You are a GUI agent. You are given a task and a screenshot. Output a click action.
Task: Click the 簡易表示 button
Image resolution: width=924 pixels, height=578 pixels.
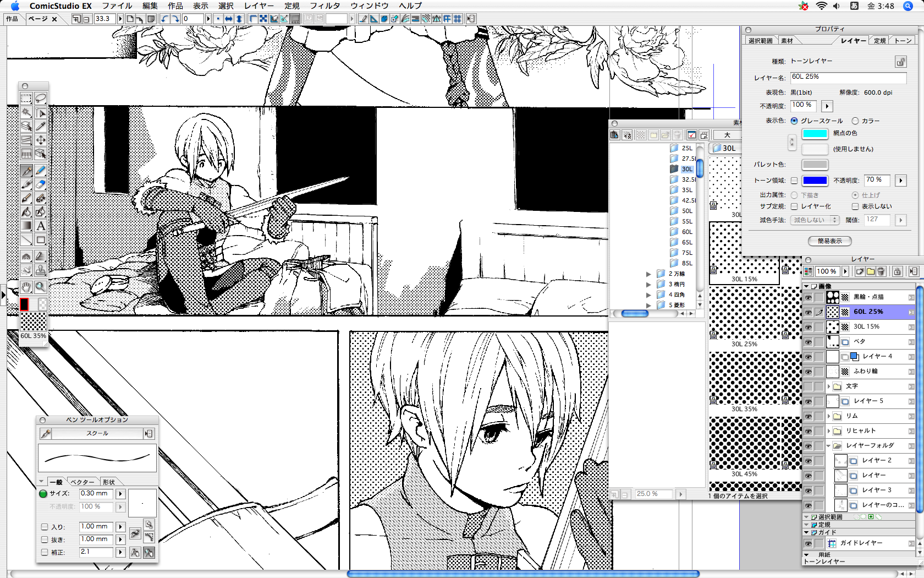(x=830, y=241)
